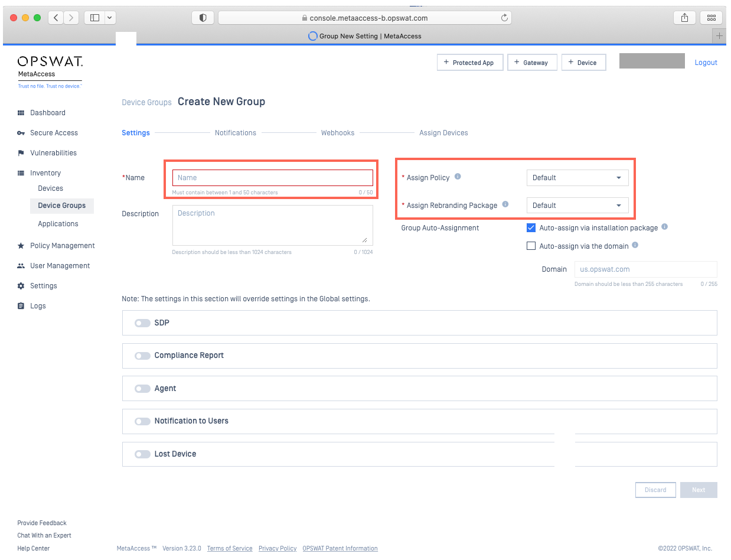Open Devices under Inventory

51,188
